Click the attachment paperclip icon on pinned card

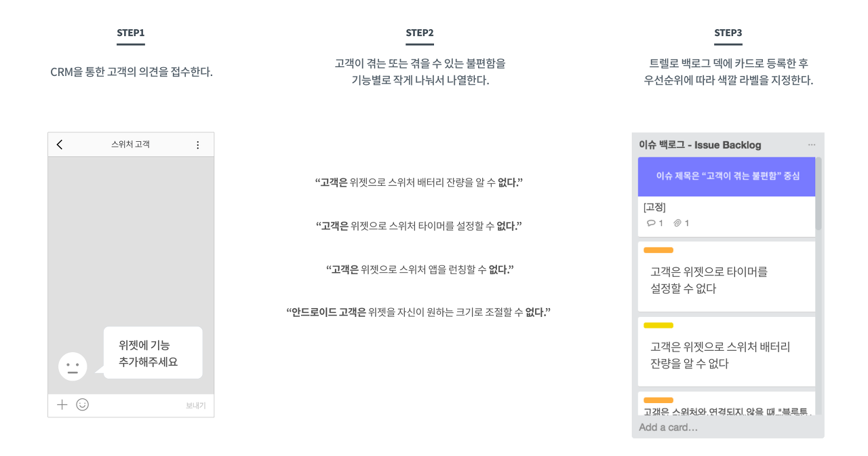point(677,223)
